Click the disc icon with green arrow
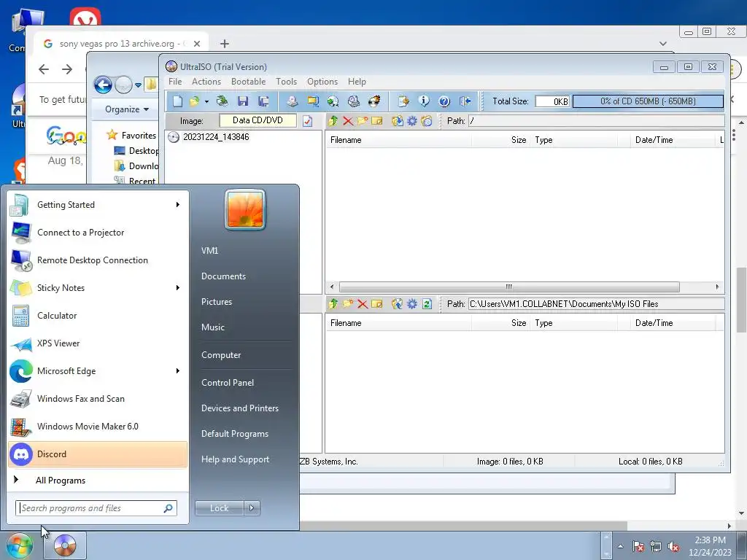Viewport: 747px width, 560px height. click(333, 101)
